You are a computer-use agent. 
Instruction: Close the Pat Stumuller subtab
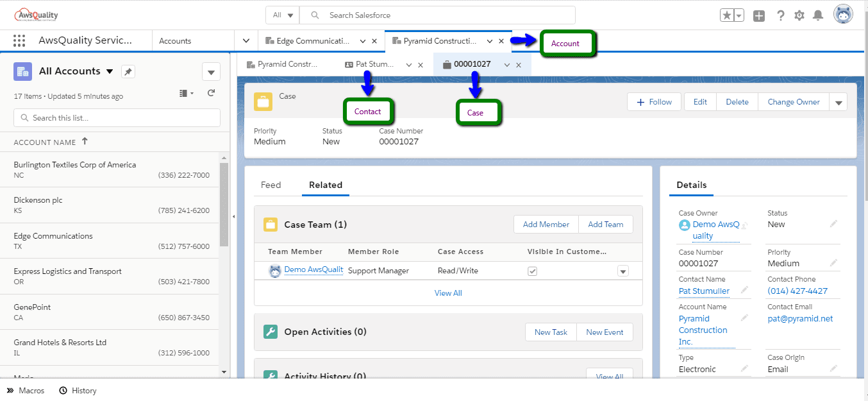(421, 65)
